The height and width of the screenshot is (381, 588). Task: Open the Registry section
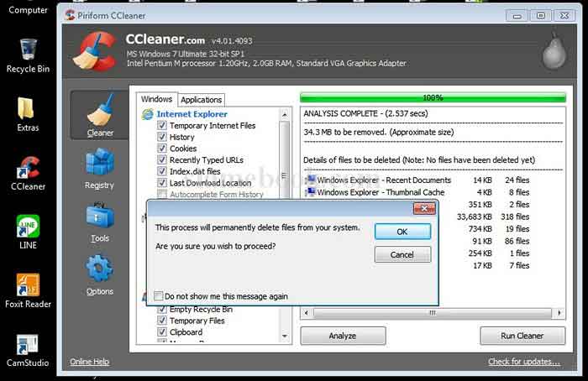pos(99,168)
